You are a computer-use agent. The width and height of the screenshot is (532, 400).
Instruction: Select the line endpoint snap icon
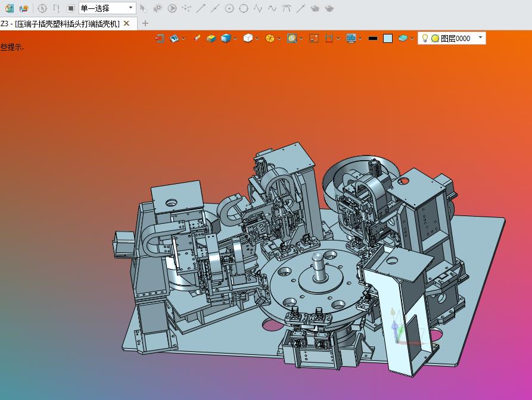201,8
